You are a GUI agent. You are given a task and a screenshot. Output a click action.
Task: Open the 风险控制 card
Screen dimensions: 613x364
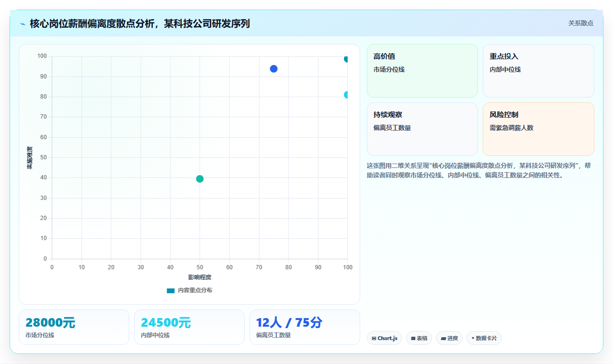(538, 129)
